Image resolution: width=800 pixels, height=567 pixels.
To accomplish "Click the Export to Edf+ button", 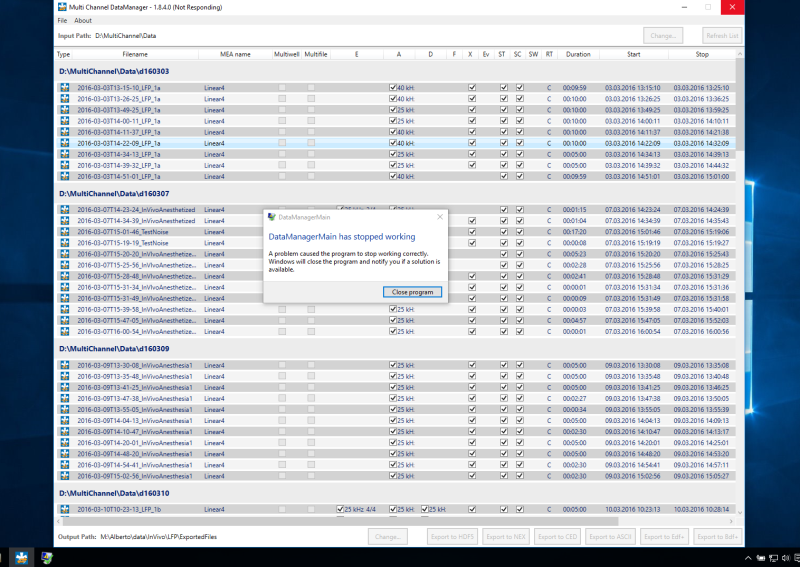I will click(664, 536).
